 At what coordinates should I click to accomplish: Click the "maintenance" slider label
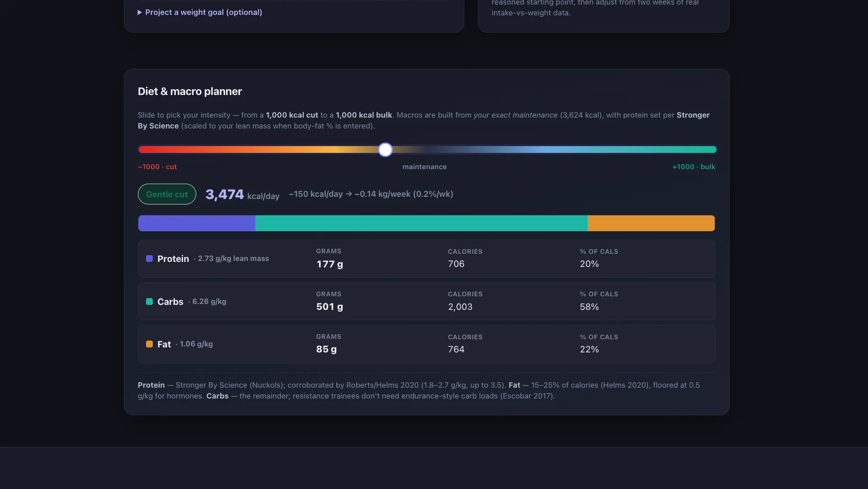[425, 167]
